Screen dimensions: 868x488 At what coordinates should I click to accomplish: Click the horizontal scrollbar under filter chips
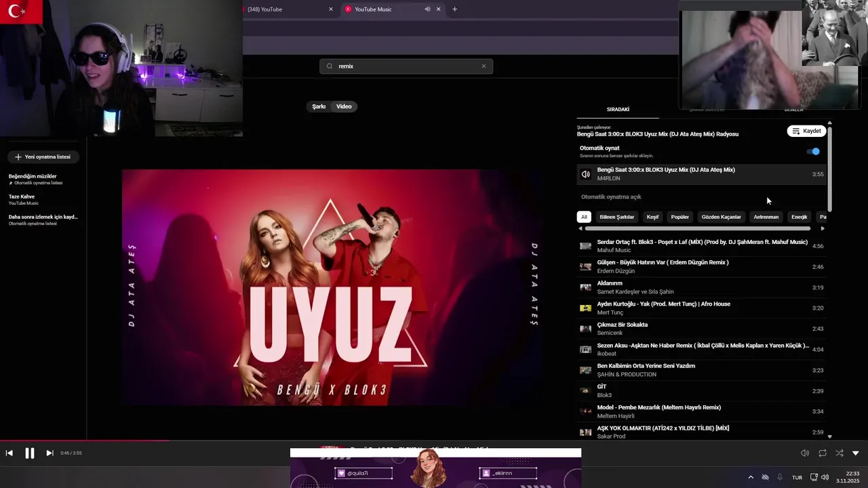(698, 228)
